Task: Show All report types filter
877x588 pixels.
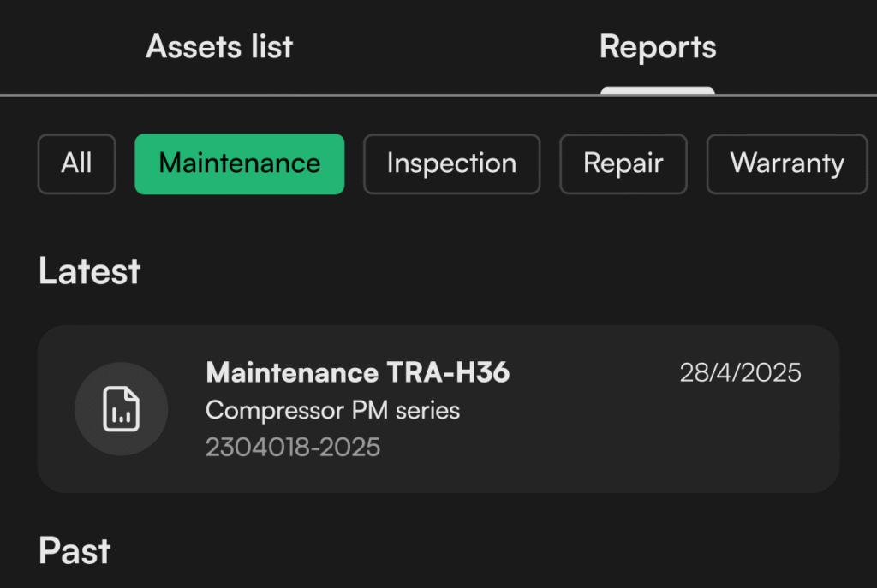Action: (76, 163)
